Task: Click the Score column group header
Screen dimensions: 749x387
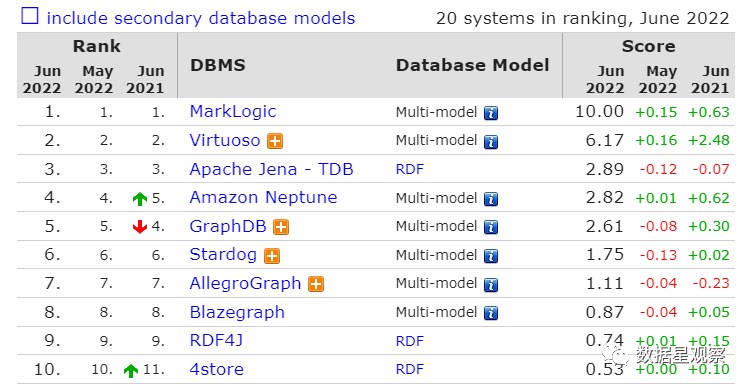Action: 648,46
